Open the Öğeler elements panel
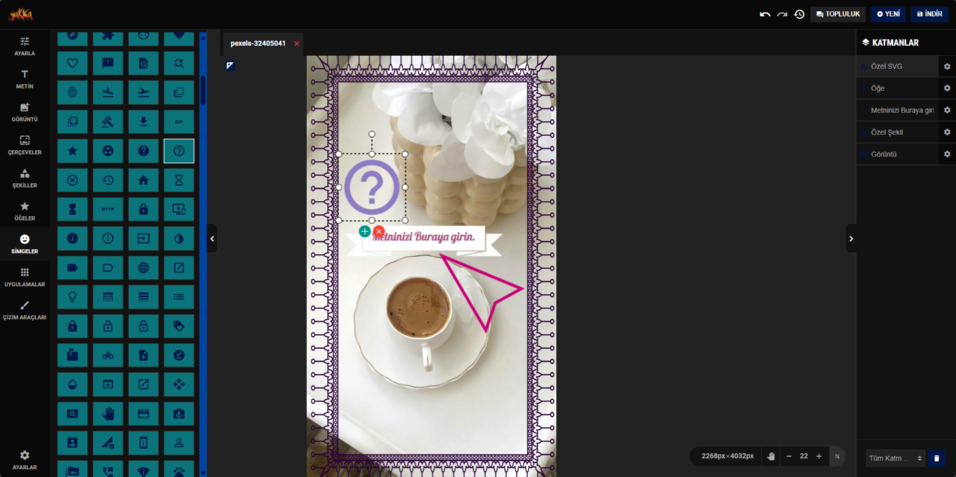Image resolution: width=956 pixels, height=477 pixels. (x=24, y=211)
